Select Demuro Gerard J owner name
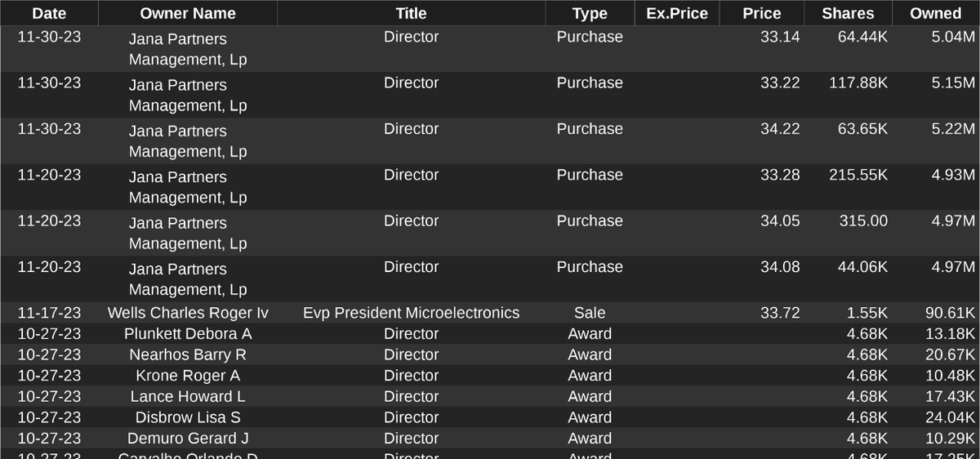Viewport: 980px width, 459px height. click(x=188, y=439)
